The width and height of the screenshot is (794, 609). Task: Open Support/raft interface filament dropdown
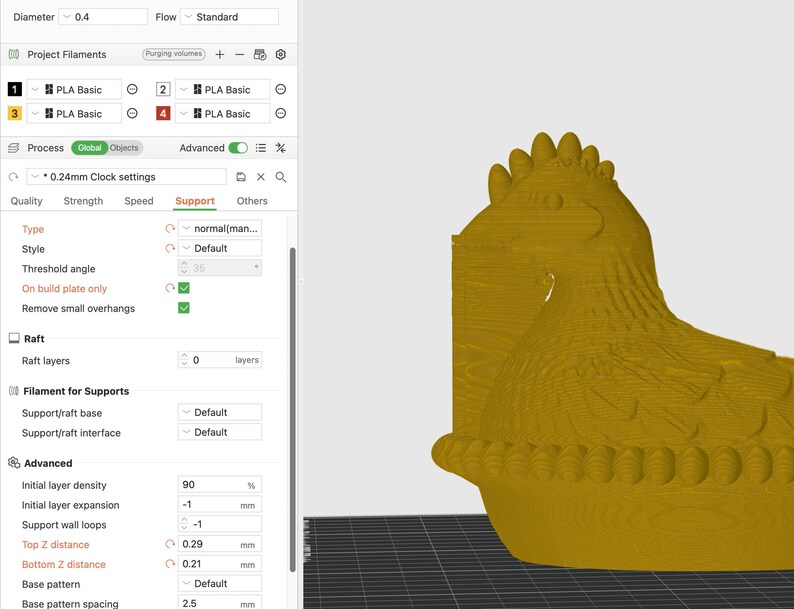pos(220,432)
